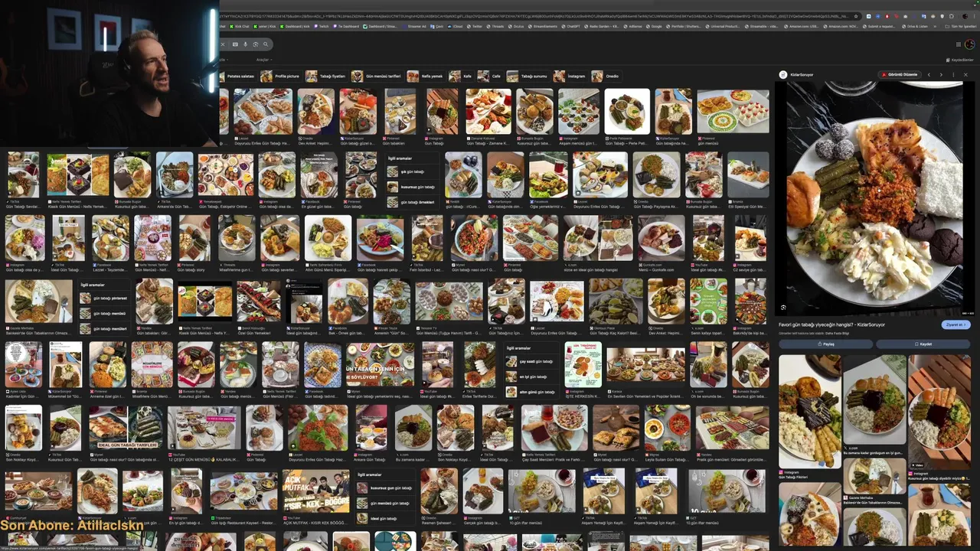The height and width of the screenshot is (551, 980).
Task: Go to the next image in the preview panel
Action: pos(941,75)
